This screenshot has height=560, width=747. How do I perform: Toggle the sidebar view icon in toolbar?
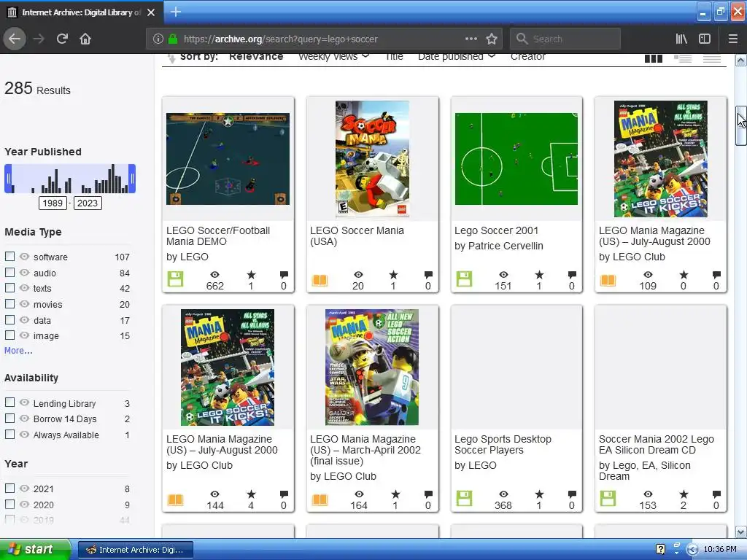pos(705,39)
